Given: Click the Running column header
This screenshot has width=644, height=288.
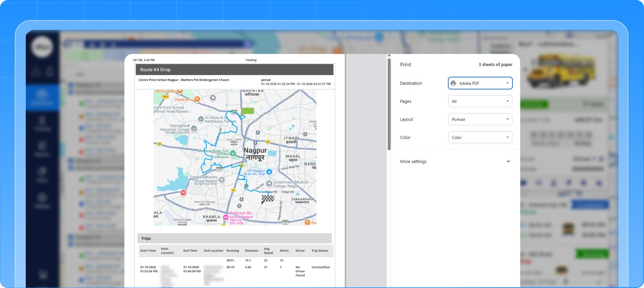Looking at the screenshot, I should click(x=233, y=251).
